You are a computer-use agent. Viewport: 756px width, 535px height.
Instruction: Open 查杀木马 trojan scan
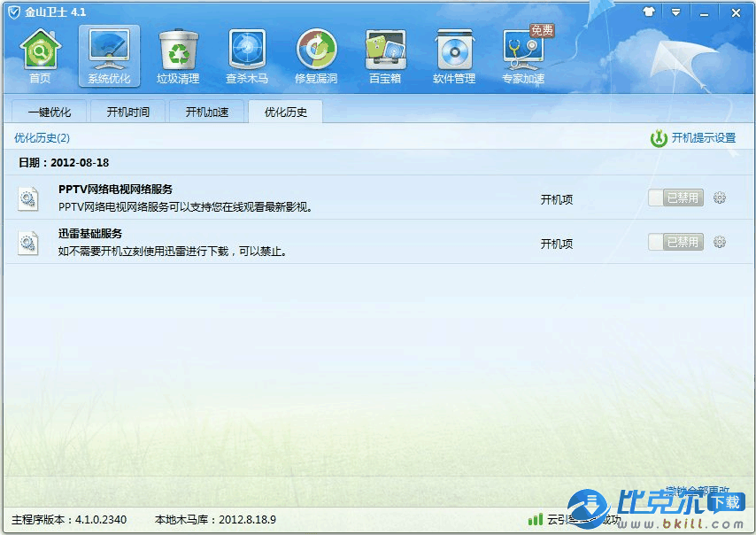click(247, 56)
